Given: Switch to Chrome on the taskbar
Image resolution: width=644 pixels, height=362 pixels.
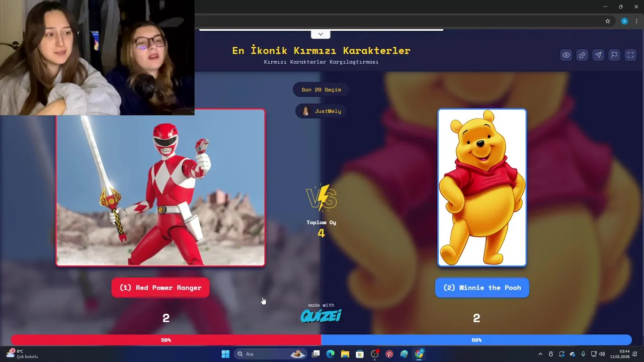Looking at the screenshot, I should pos(419,354).
